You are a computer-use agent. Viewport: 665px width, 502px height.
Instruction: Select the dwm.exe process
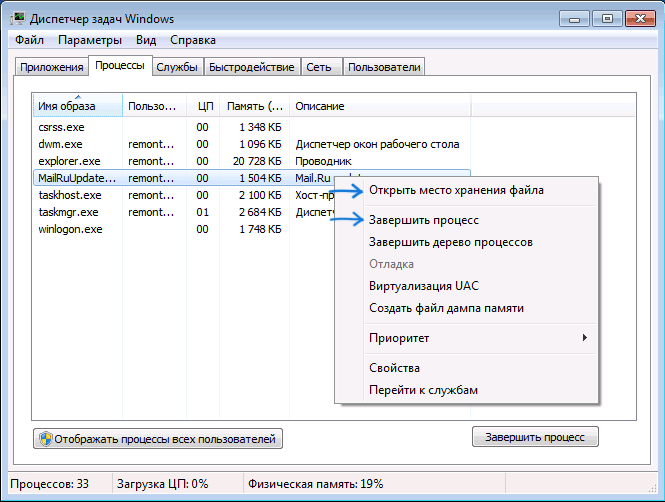pyautogui.click(x=252, y=144)
